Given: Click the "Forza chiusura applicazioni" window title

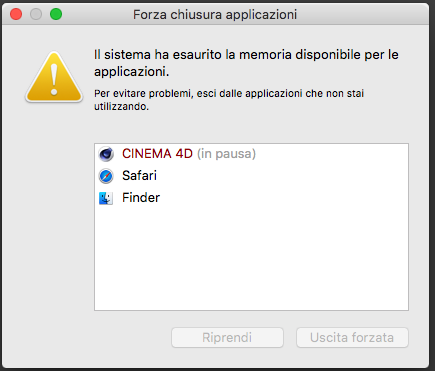Looking at the screenshot, I should coord(215,15).
